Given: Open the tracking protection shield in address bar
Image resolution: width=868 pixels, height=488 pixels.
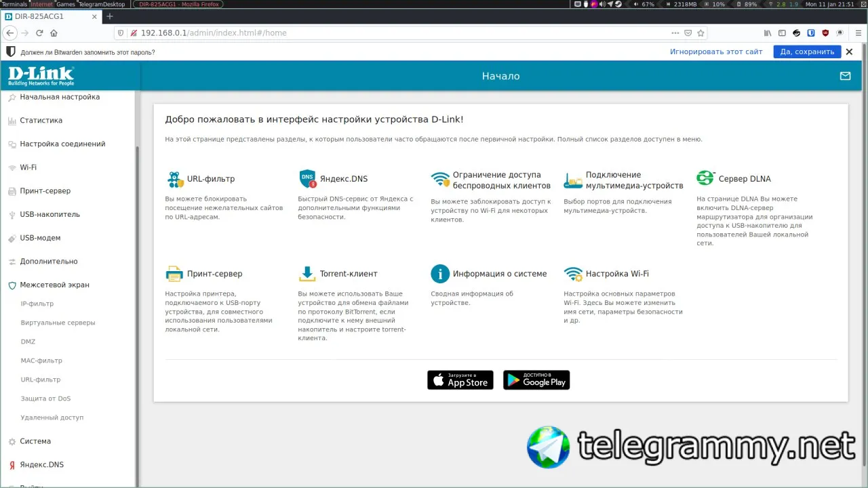Looking at the screenshot, I should (121, 33).
